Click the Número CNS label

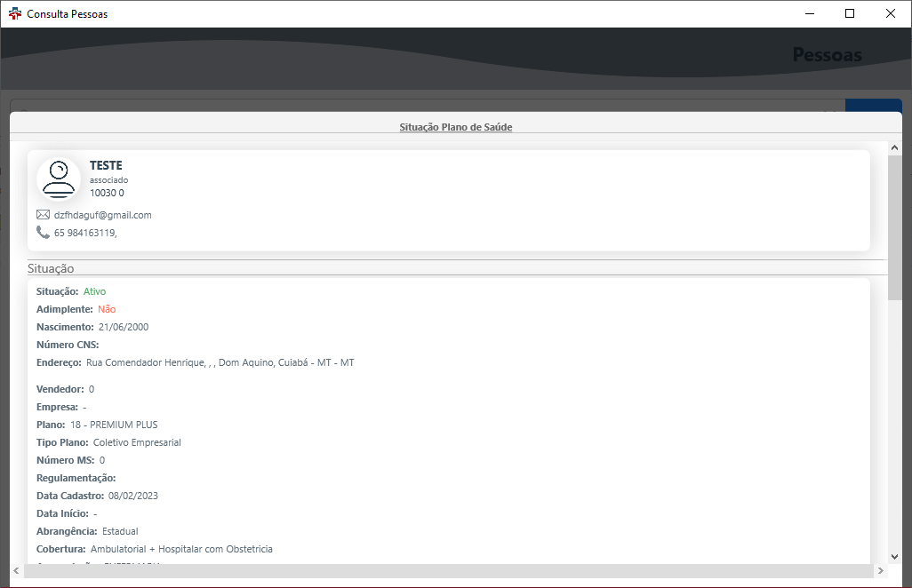click(x=68, y=346)
